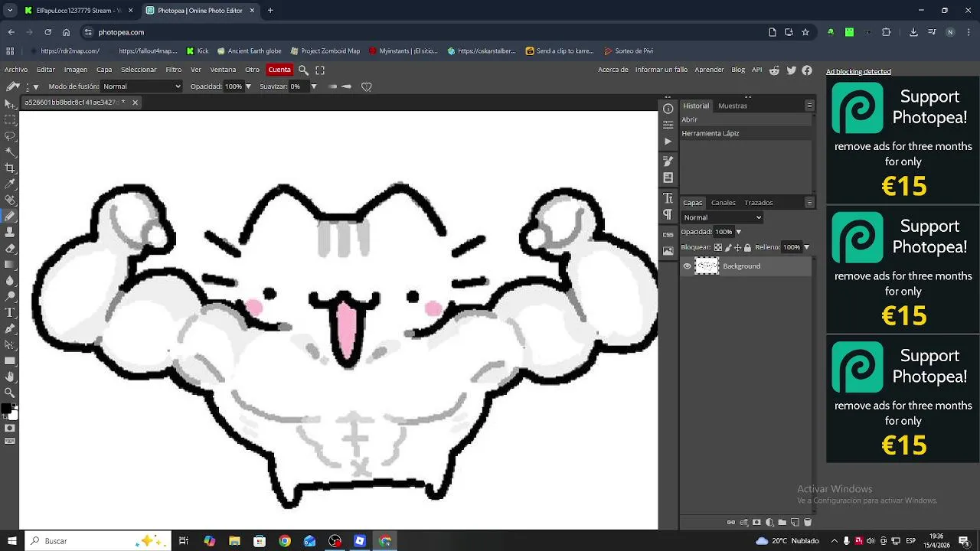Open the Archivo menu
This screenshot has height=551, width=980.
(x=16, y=70)
